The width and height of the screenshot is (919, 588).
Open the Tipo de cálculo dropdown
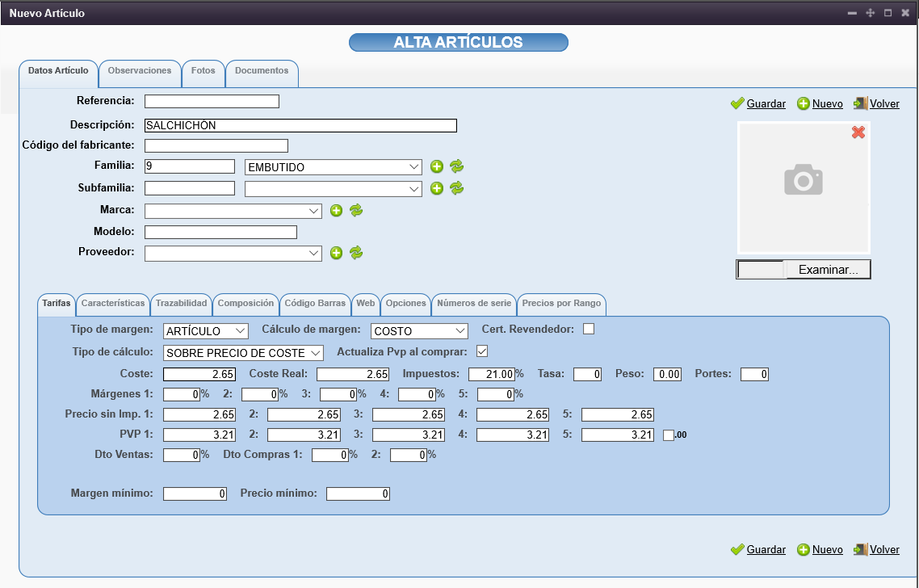coord(243,353)
